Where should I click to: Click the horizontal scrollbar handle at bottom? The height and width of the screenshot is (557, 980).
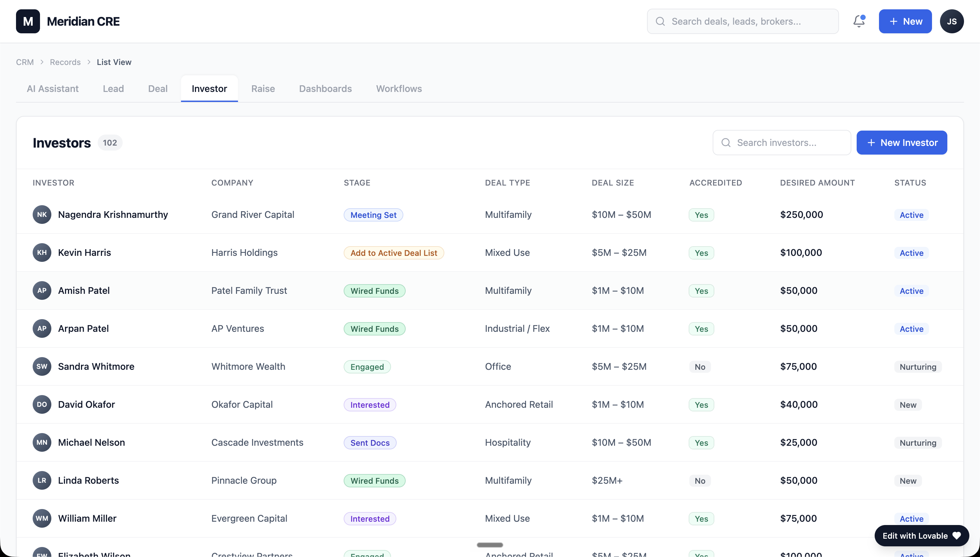pyautogui.click(x=490, y=545)
